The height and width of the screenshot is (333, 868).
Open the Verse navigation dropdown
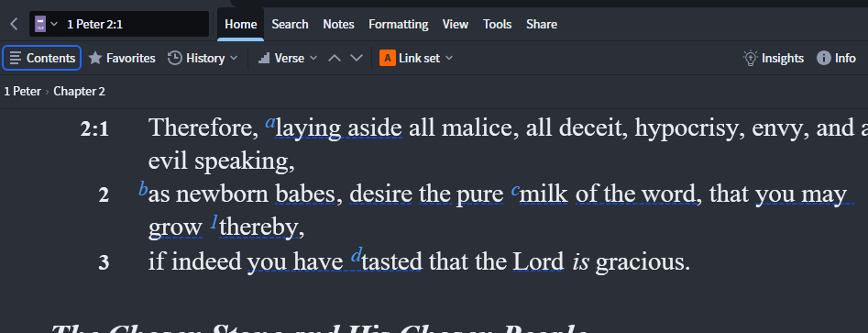(289, 58)
